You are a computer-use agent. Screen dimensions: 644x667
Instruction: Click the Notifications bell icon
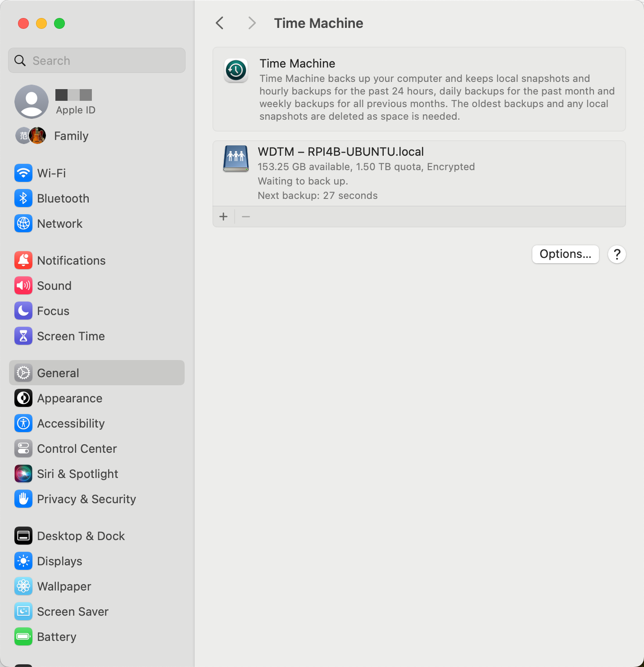23,261
